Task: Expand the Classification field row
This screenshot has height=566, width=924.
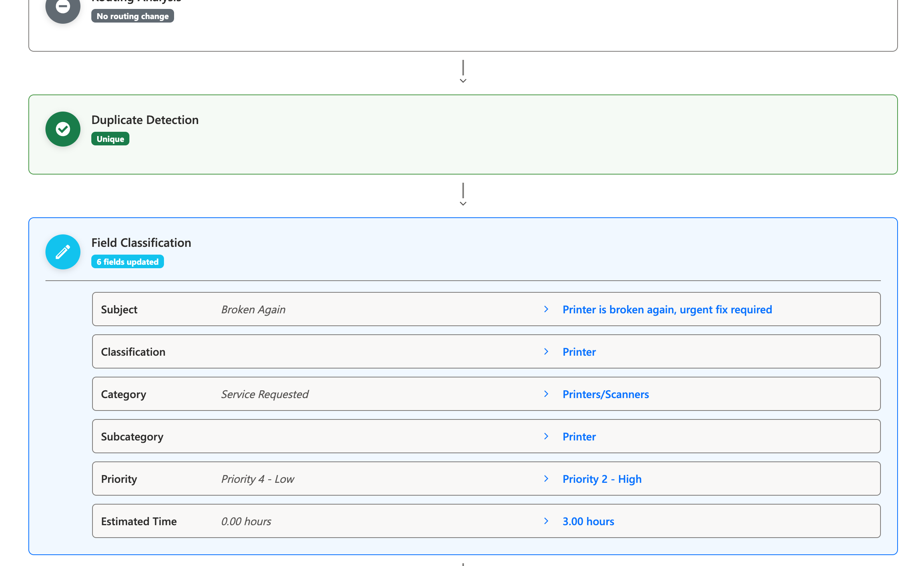Action: pos(546,351)
